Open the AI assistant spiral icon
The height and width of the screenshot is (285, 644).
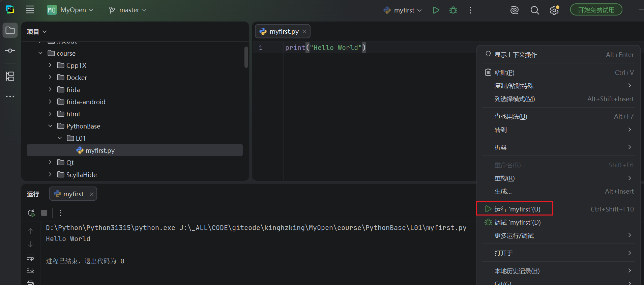pyautogui.click(x=514, y=10)
